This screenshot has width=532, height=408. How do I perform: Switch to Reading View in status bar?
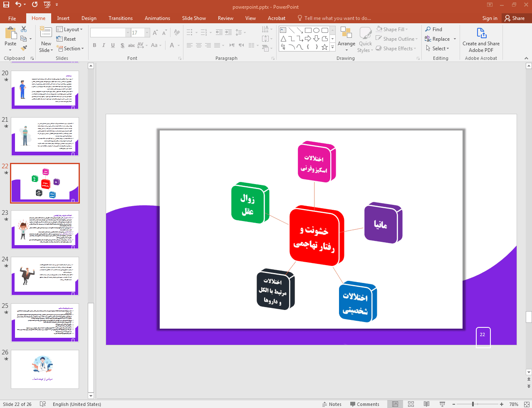coord(426,404)
